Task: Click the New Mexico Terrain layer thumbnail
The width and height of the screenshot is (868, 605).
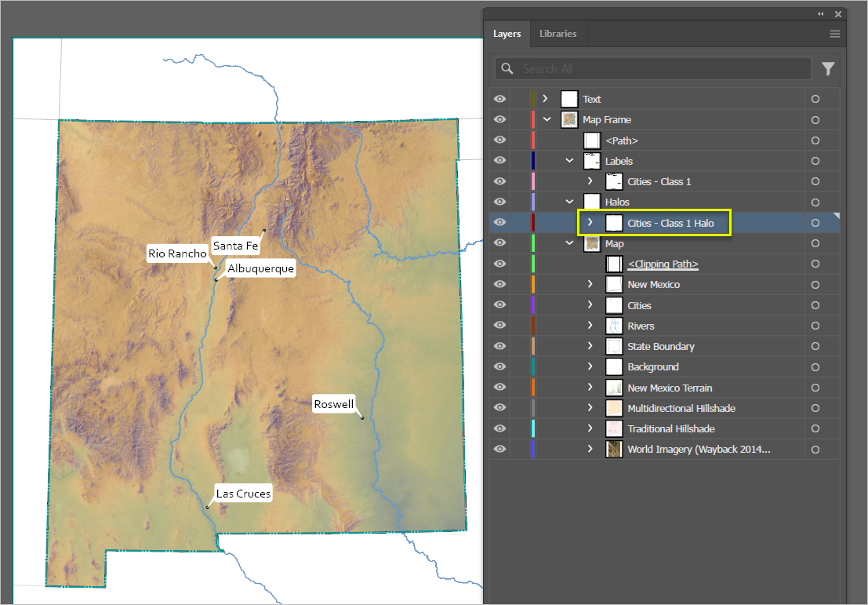Action: (614, 387)
